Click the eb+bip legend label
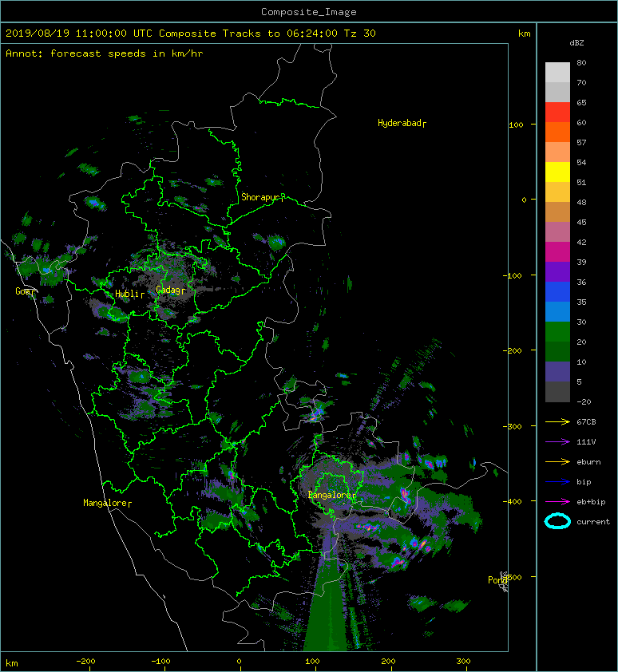The height and width of the screenshot is (672, 618). pos(591,502)
